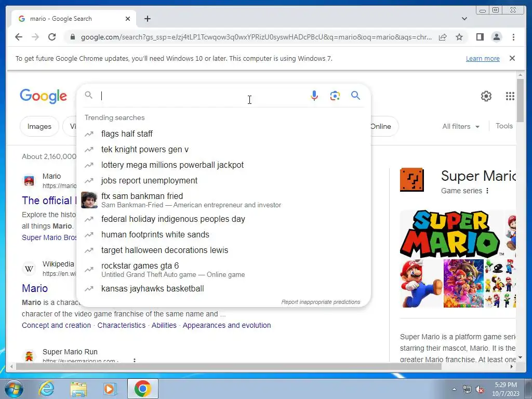532x399 pixels.
Task: Click the question block icon thumbnail
Action: pos(411,179)
